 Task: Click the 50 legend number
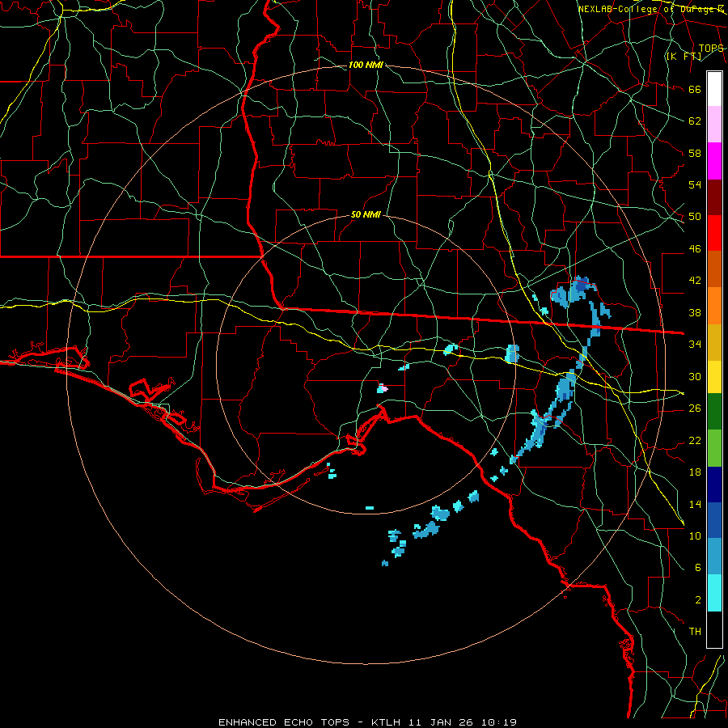coord(695,217)
